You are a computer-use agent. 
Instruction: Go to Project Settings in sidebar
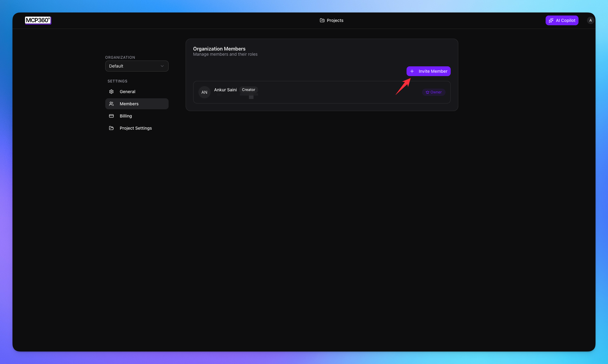tap(136, 128)
